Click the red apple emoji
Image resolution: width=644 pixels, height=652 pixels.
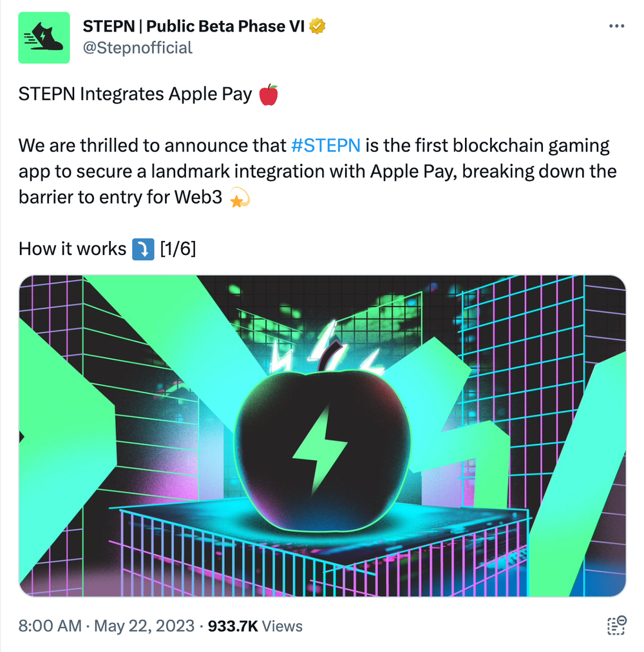[x=268, y=95]
